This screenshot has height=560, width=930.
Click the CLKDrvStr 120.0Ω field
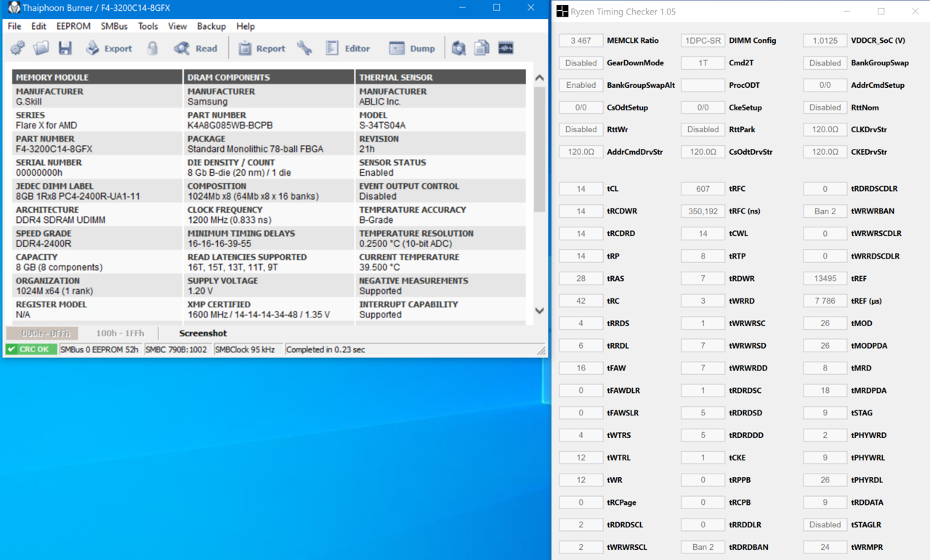(825, 129)
